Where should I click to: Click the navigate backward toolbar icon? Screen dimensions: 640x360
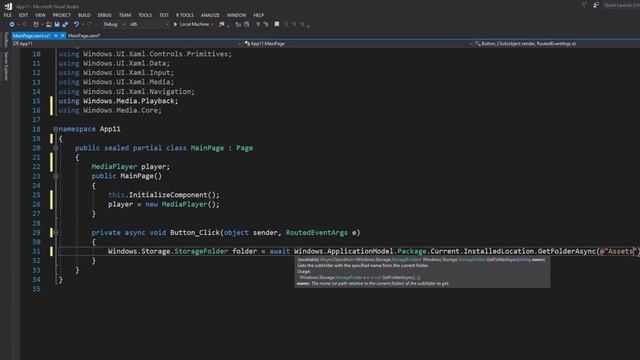pyautogui.click(x=12, y=24)
